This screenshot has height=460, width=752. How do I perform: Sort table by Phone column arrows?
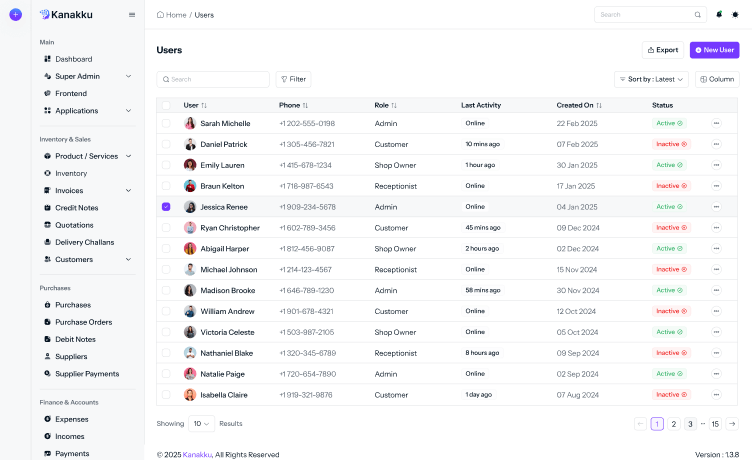305,105
